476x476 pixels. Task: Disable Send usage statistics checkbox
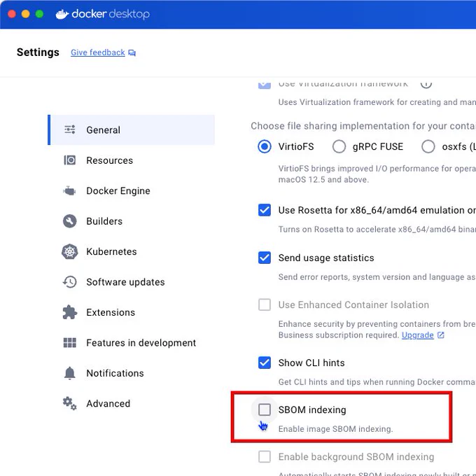(265, 258)
